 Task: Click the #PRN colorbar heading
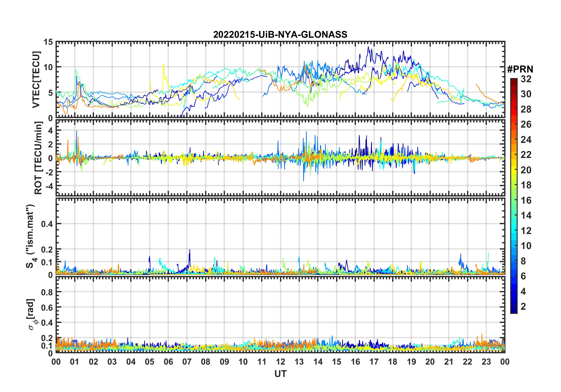click(x=520, y=69)
